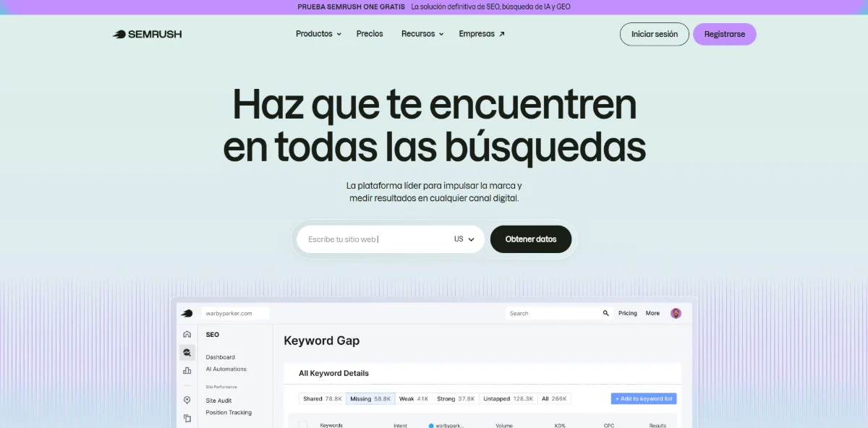Click the Obtener datos button
This screenshot has width=868, height=428.
531,239
